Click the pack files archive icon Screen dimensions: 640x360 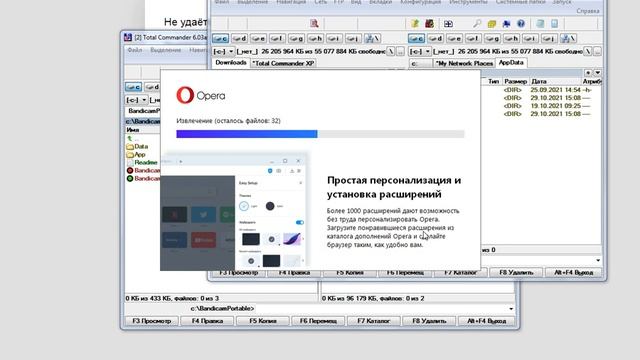tap(415, 24)
